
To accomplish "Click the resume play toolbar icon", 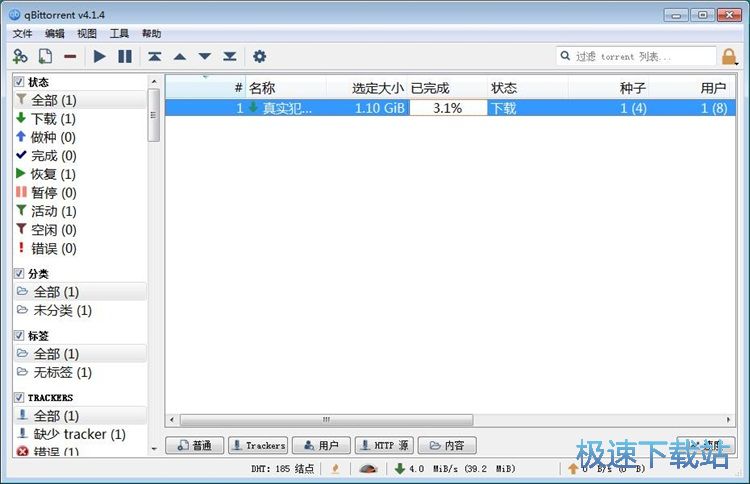I will [x=99, y=56].
